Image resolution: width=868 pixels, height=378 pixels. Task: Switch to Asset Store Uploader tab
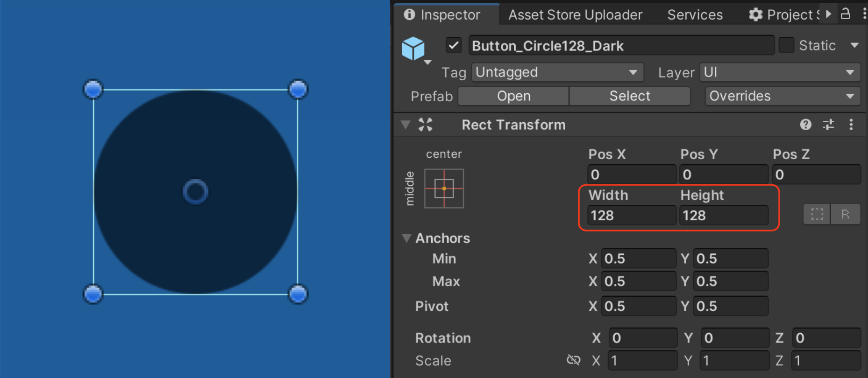pyautogui.click(x=575, y=15)
